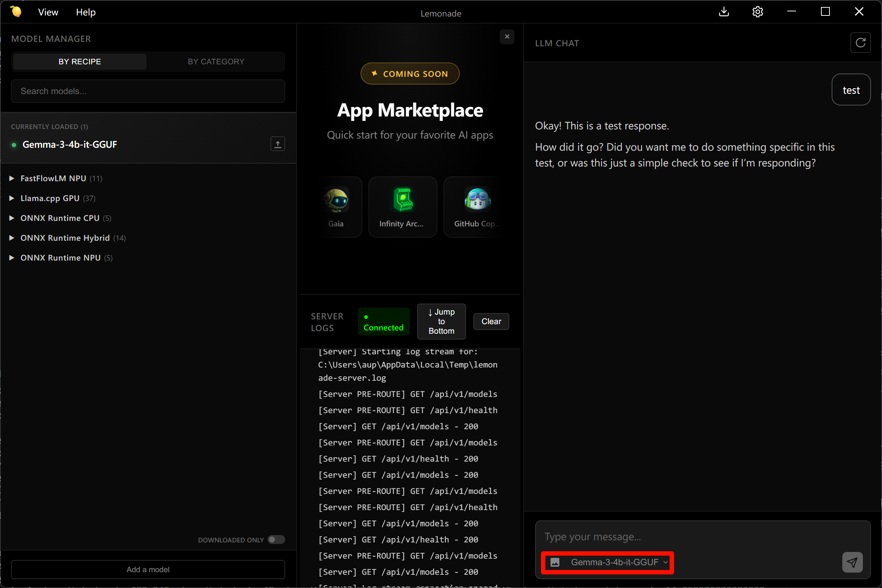This screenshot has height=588, width=882.
Task: Maximize the Lemonade window
Action: coord(825,12)
